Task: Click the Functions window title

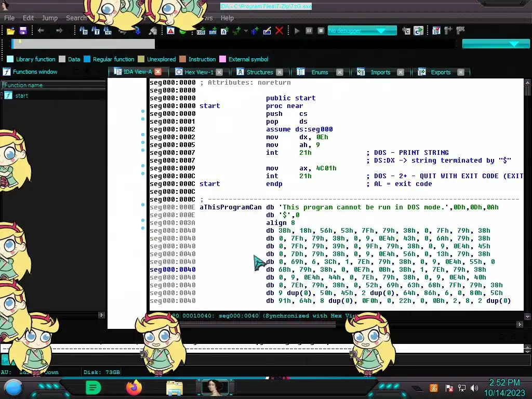Action: 35,72
